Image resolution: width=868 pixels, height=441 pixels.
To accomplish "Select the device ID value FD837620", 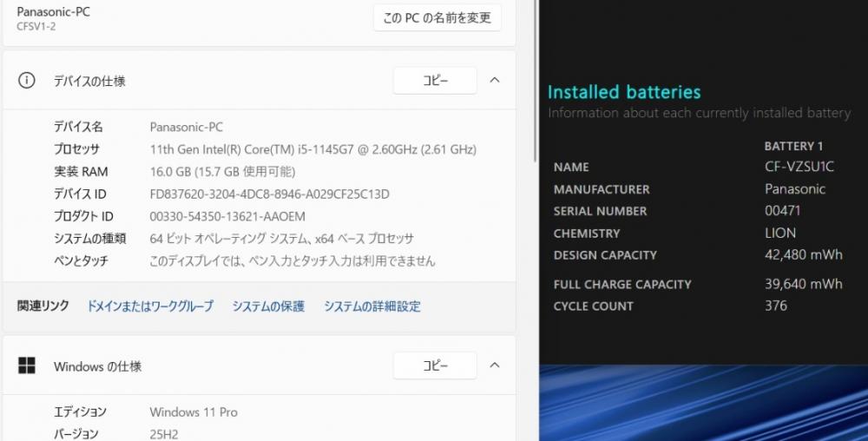I will [x=270, y=194].
